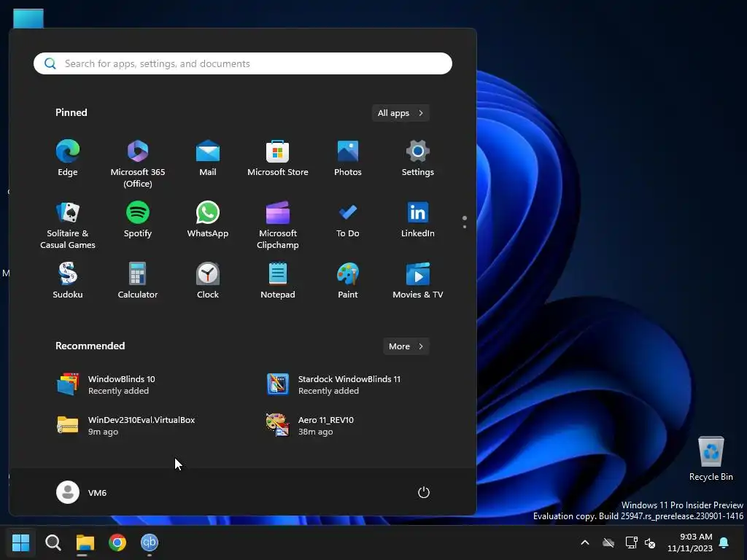Open Calculator from pinned apps
The image size is (747, 560).
coord(138,281)
